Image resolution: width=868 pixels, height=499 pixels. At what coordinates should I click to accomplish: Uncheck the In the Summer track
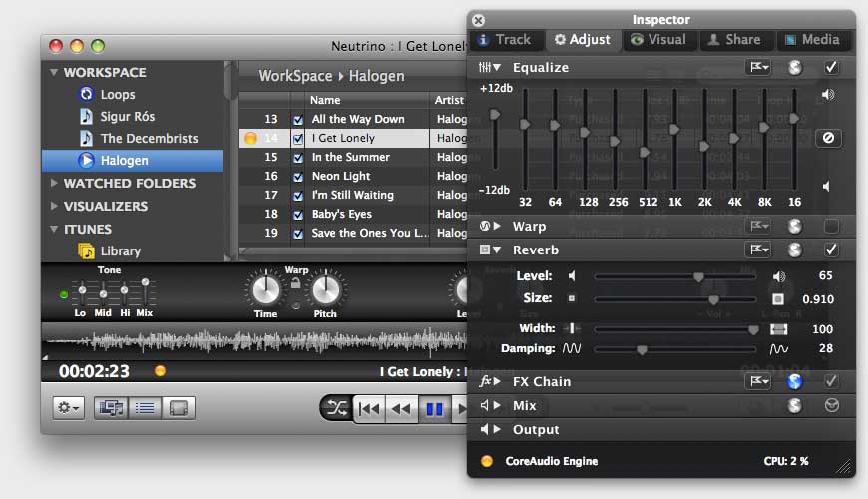[x=298, y=158]
